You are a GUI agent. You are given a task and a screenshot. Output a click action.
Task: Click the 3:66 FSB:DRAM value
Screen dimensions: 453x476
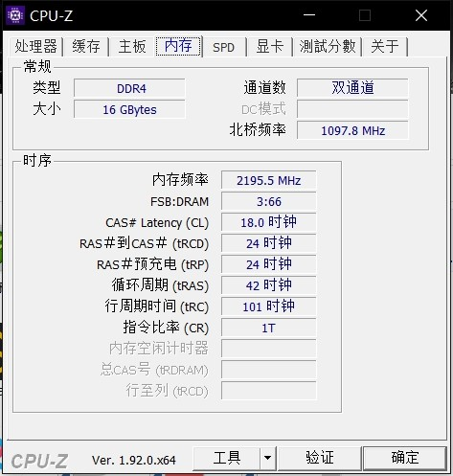[x=269, y=201]
